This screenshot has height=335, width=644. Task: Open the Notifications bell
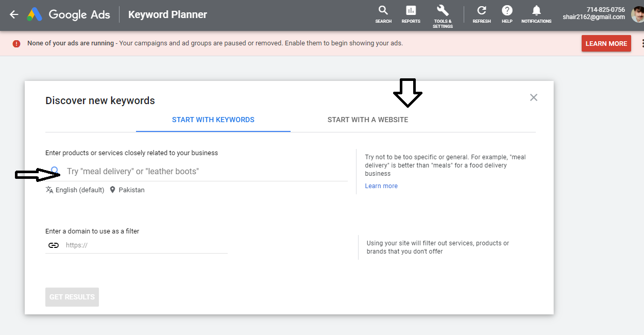(x=536, y=13)
